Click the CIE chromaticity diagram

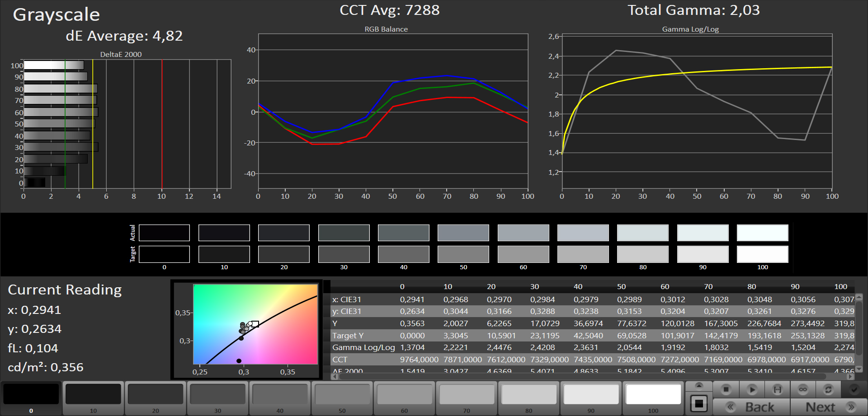coord(255,324)
